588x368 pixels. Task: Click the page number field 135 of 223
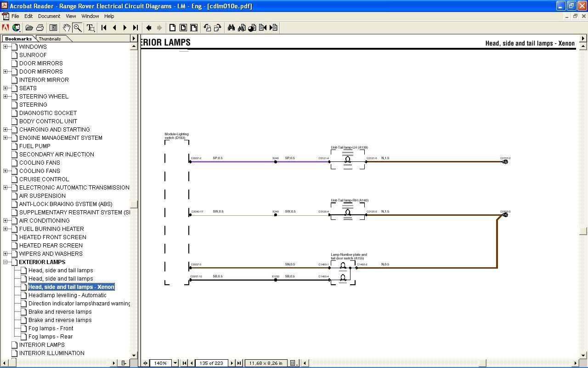[212, 363]
